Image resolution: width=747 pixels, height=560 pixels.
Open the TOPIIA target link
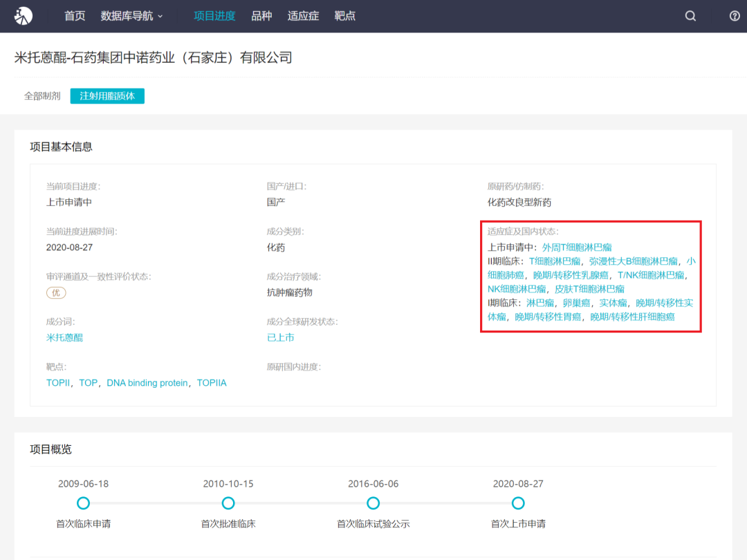pyautogui.click(x=212, y=383)
